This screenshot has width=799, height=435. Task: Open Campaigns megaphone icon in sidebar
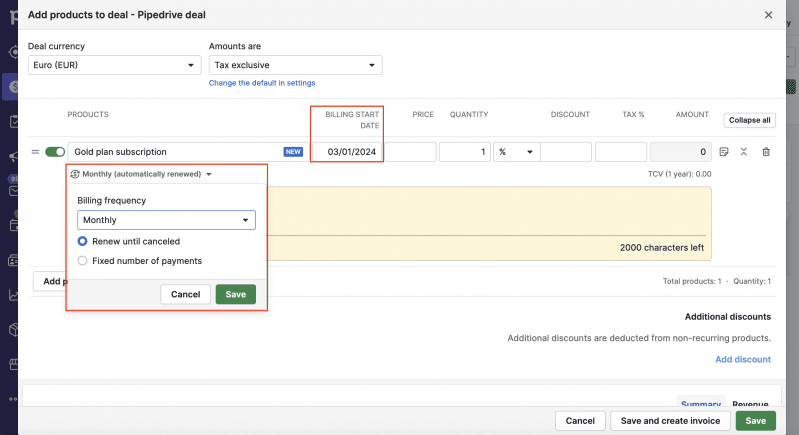click(x=13, y=157)
